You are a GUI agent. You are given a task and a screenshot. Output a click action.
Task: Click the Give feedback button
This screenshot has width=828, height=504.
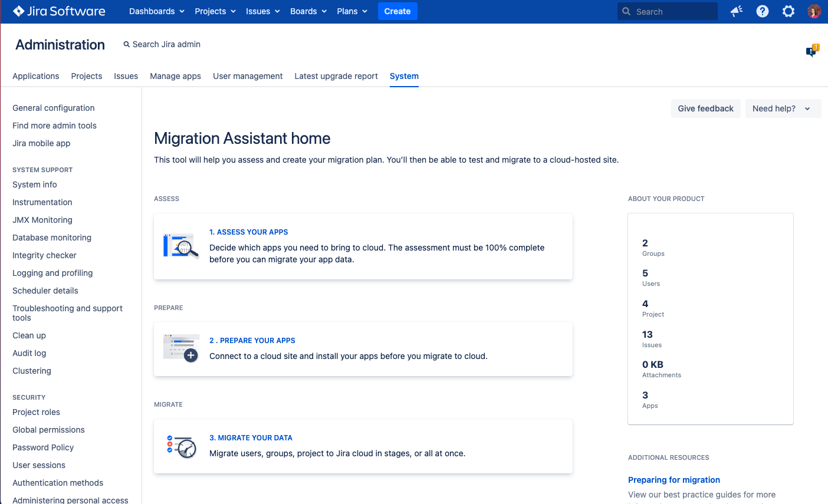[706, 108]
